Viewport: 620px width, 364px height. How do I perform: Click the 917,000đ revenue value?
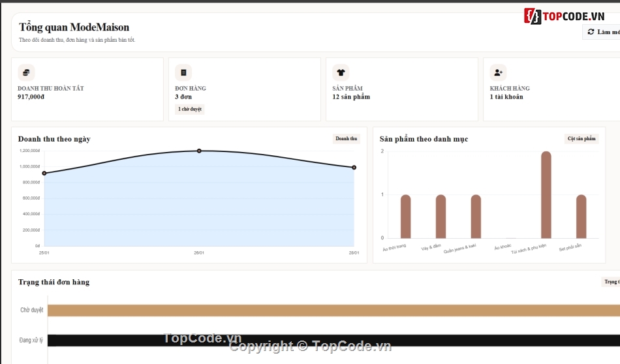coord(31,97)
